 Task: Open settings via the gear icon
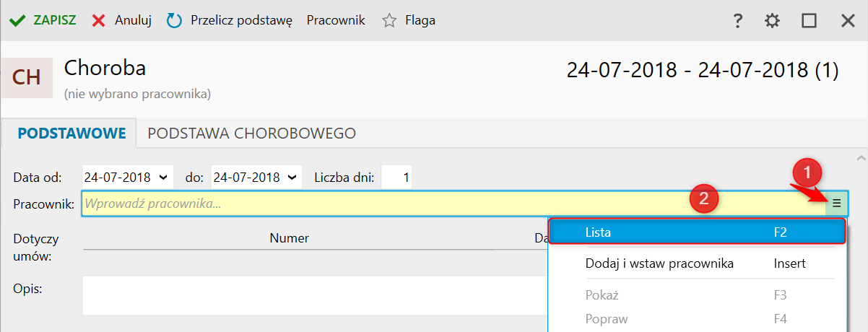click(x=773, y=21)
